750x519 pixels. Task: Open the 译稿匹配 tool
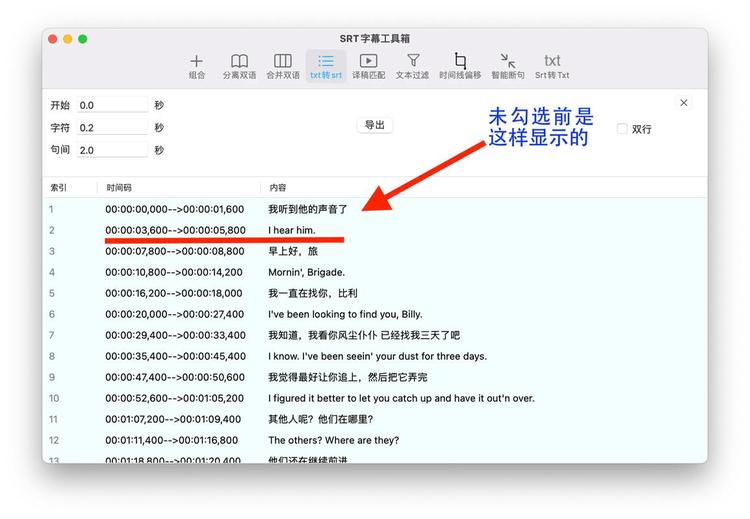coord(368,66)
